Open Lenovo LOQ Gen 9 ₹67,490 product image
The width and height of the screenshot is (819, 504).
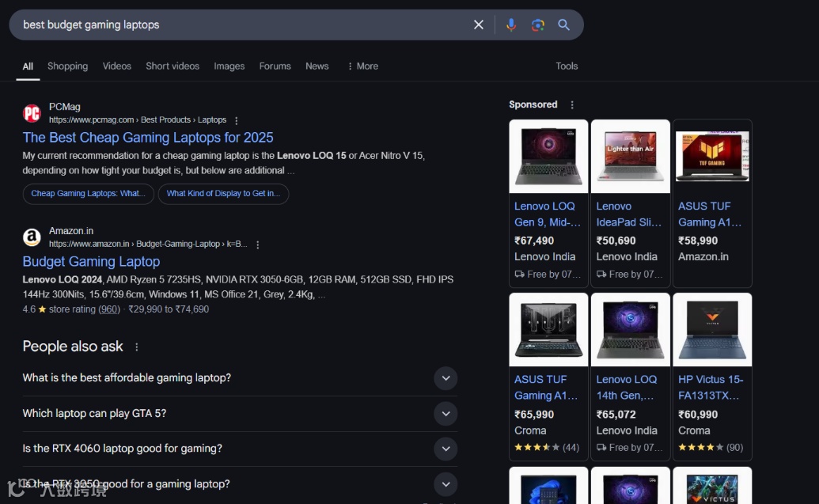pos(548,157)
